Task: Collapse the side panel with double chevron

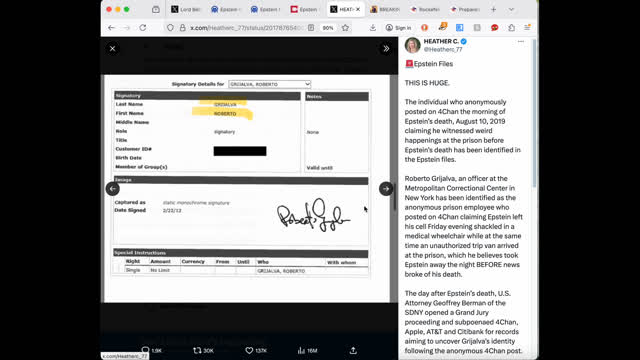Action: tap(386, 49)
